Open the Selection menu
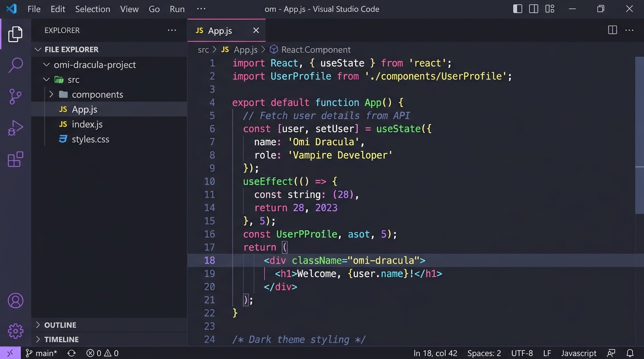644x359 pixels. [x=93, y=9]
